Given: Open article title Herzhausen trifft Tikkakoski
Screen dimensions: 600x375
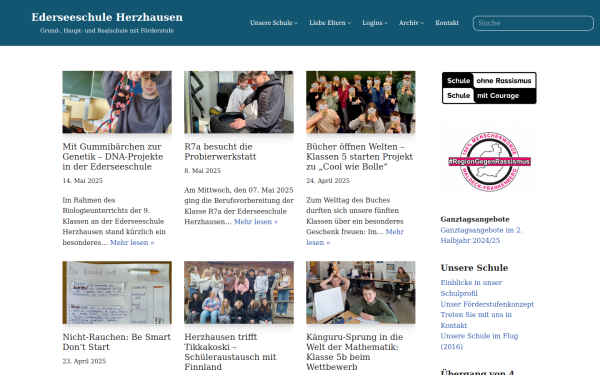Looking at the screenshot, I should pos(230,352).
